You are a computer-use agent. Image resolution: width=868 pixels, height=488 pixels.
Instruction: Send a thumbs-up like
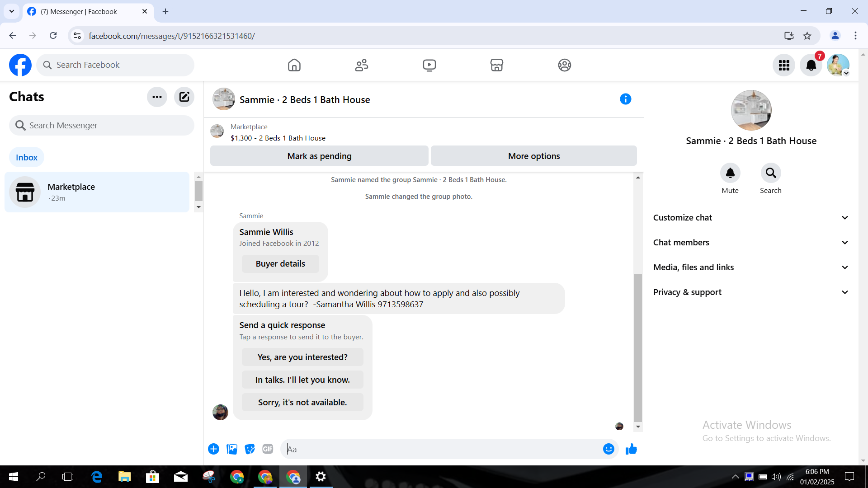click(631, 449)
